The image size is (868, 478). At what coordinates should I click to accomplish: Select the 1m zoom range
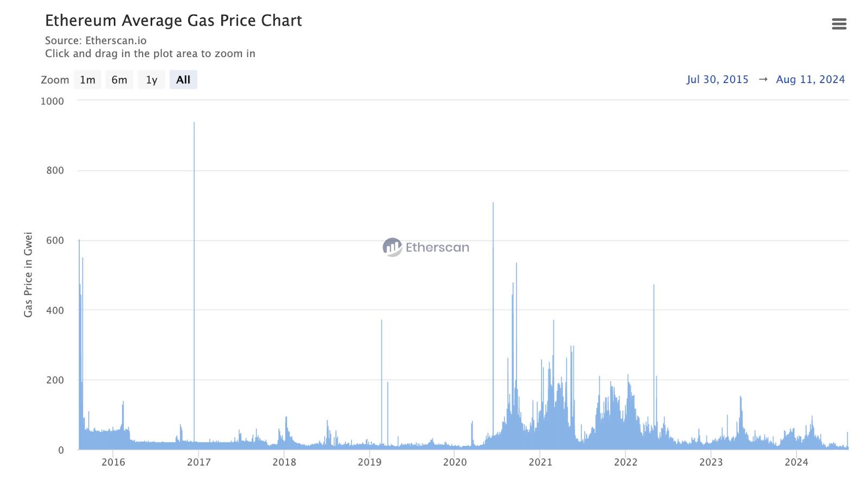(x=87, y=80)
